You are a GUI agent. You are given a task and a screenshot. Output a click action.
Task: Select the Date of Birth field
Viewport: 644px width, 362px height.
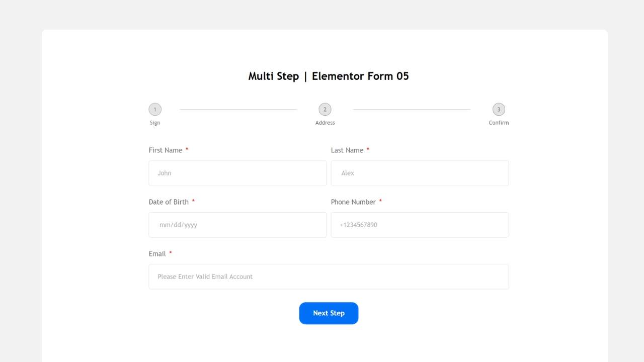coord(237,225)
